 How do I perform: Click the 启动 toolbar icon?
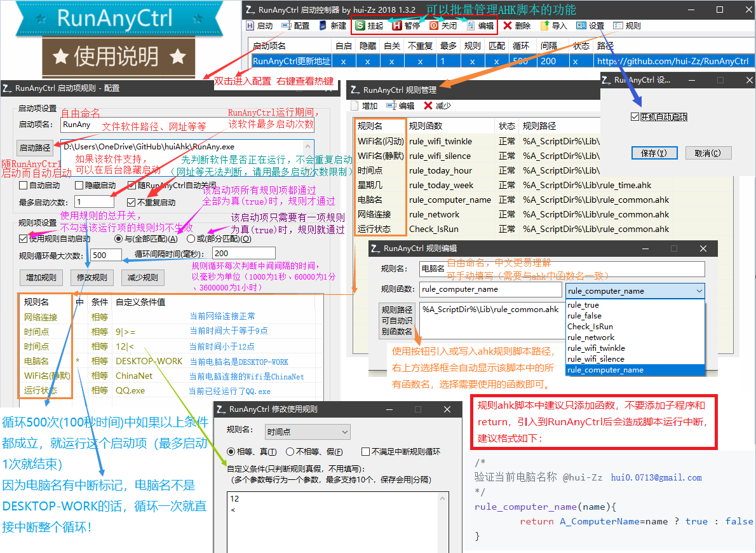point(259,25)
